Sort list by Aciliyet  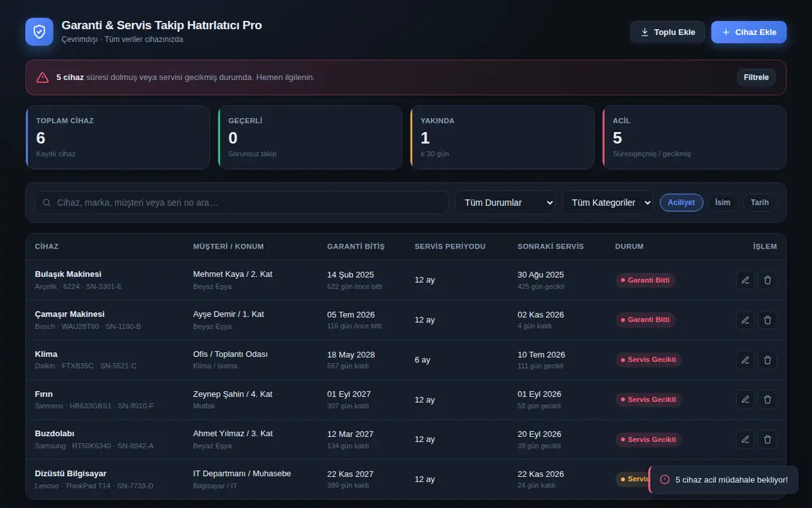[681, 203]
